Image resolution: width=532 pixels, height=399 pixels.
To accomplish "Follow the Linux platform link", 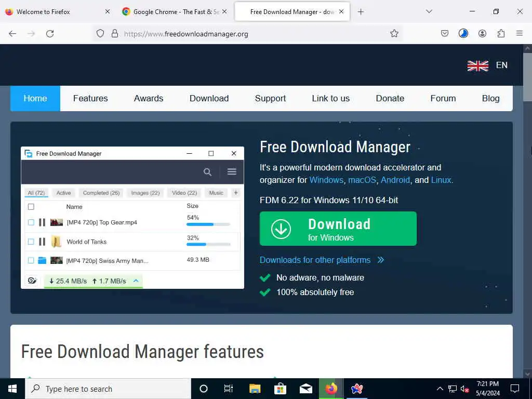I will point(441,180).
